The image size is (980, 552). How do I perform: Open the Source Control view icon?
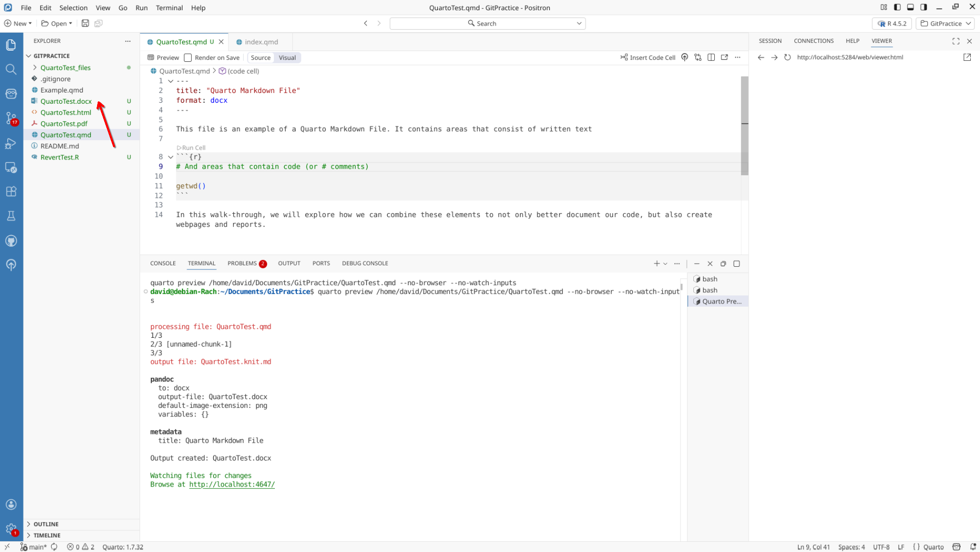(x=11, y=118)
